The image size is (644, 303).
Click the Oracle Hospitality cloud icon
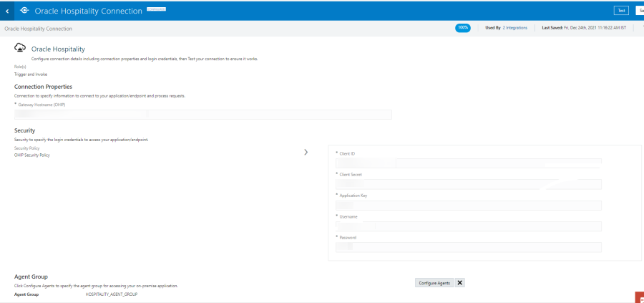tap(20, 48)
